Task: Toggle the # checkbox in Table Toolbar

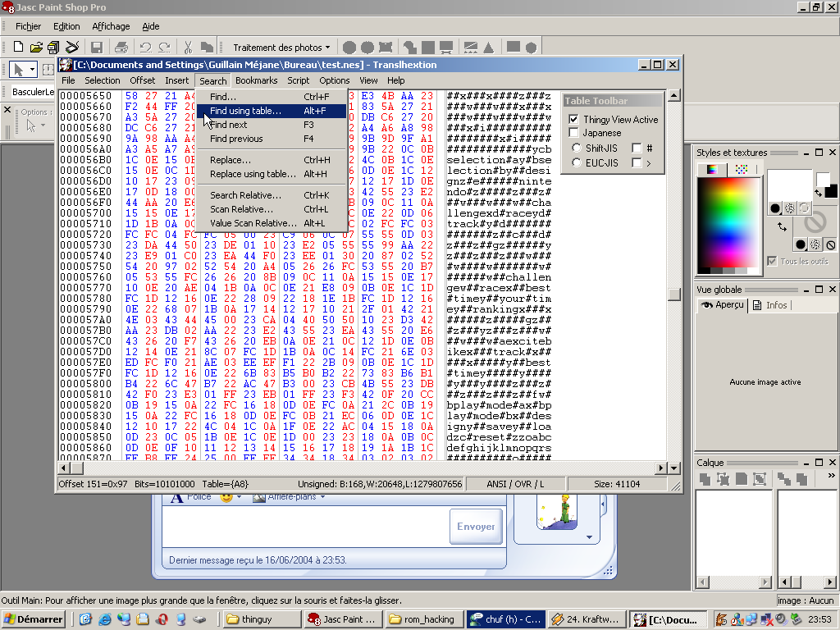Action: coord(637,148)
